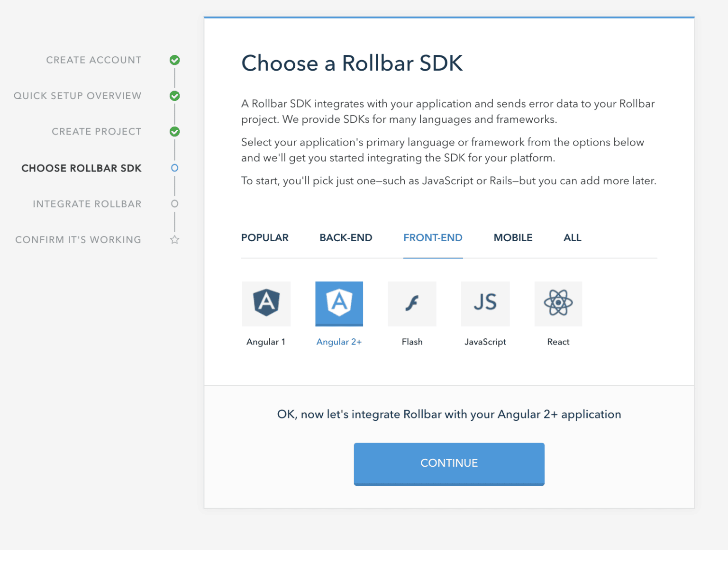Pick the Flash SDK icon
Image resolution: width=728 pixels, height=563 pixels.
(x=412, y=303)
